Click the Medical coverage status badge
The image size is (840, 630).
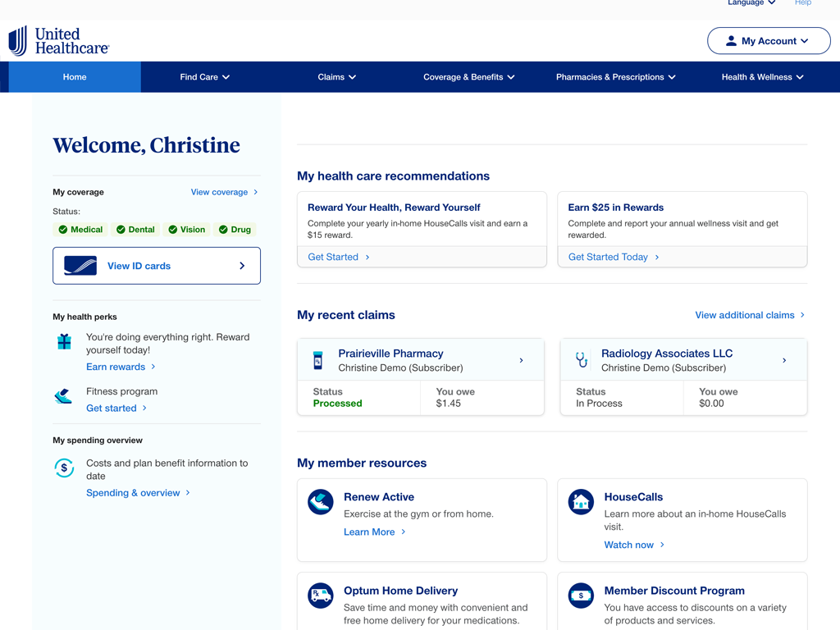pyautogui.click(x=80, y=230)
